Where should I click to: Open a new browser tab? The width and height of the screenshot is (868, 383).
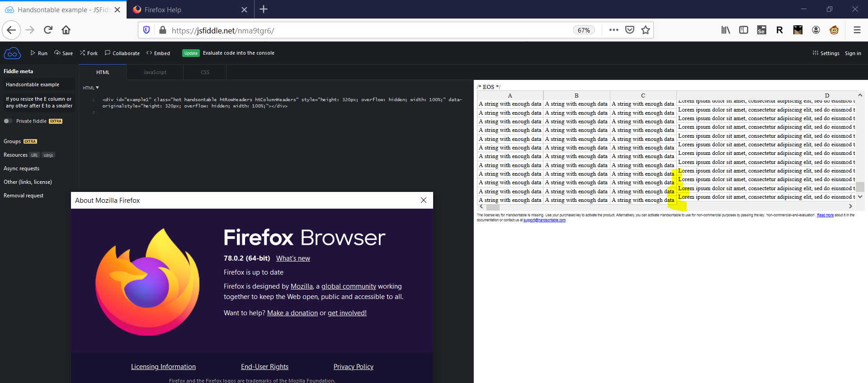point(264,9)
